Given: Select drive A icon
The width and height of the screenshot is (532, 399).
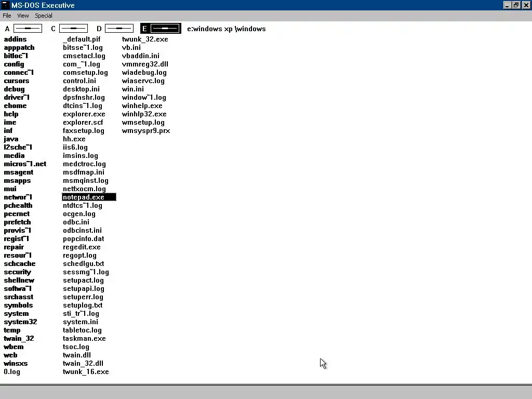Looking at the screenshot, I should (x=28, y=29).
